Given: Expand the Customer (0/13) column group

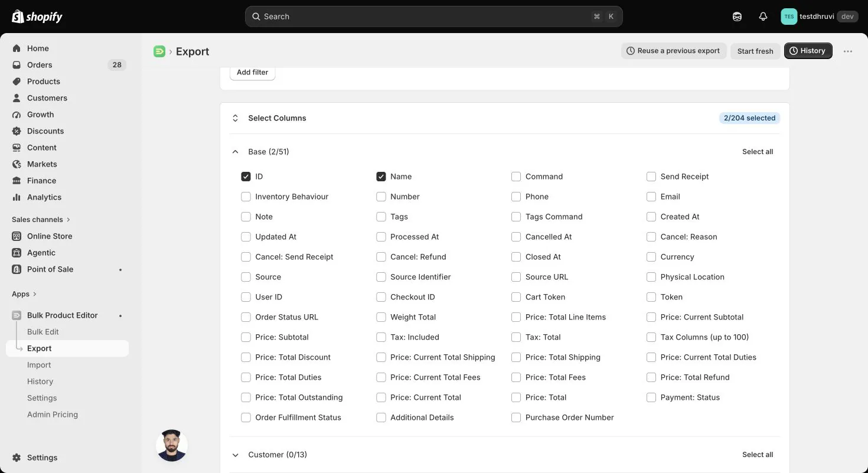Looking at the screenshot, I should 235,455.
